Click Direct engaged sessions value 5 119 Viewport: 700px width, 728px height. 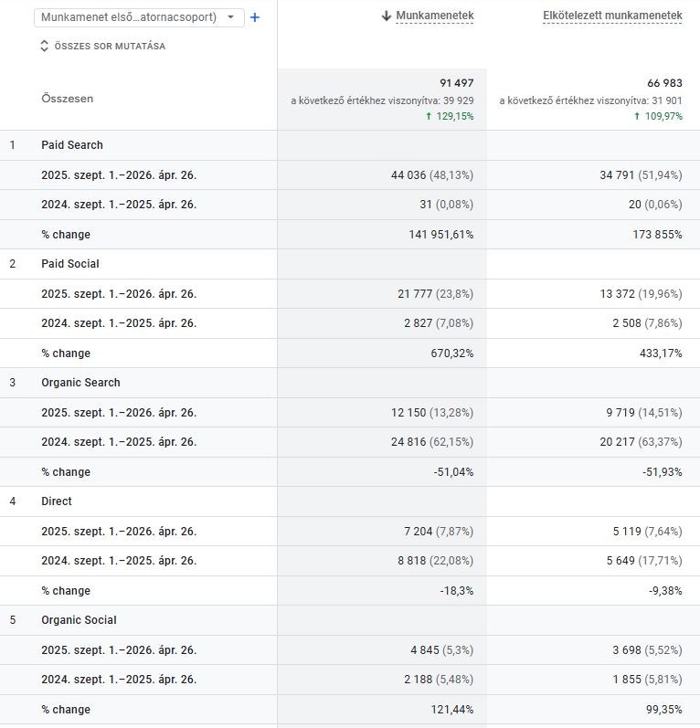620,532
